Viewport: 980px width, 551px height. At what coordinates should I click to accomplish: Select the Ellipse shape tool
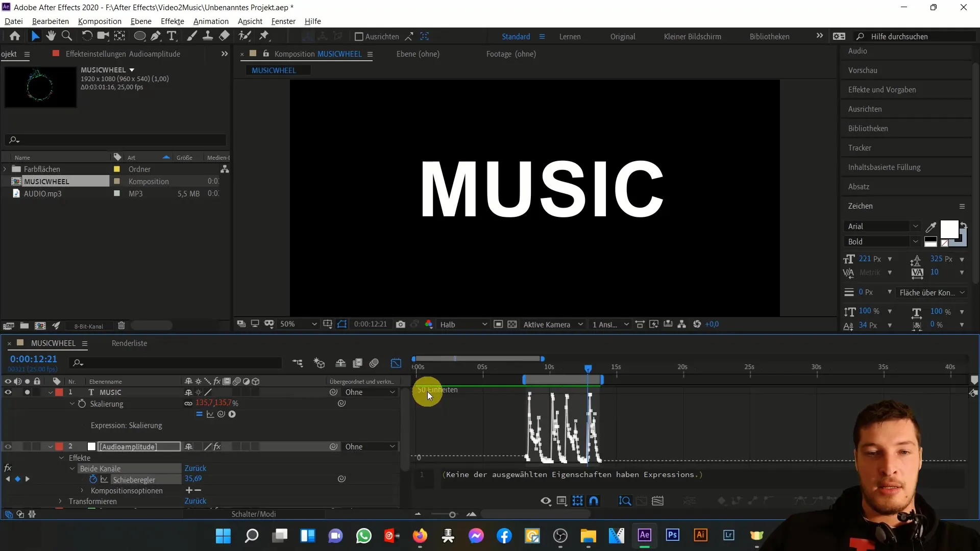tap(139, 36)
